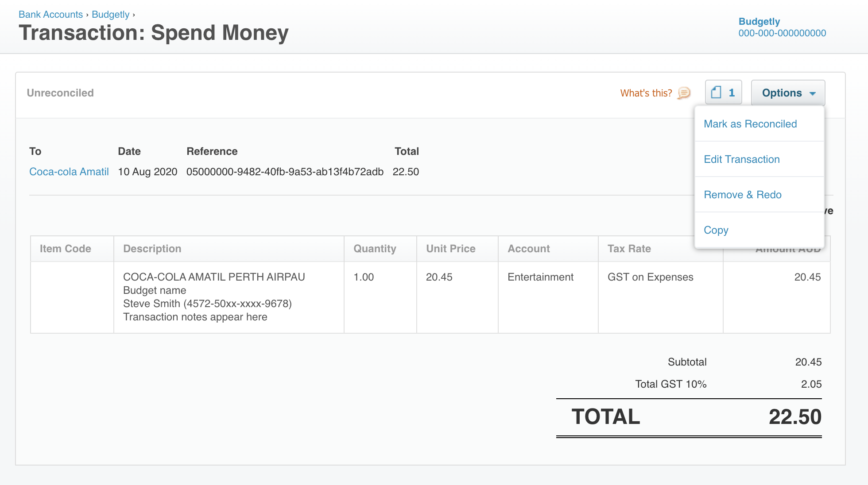Open the history and notes document icon showing 1
Screen dimensions: 868x485
tap(724, 92)
